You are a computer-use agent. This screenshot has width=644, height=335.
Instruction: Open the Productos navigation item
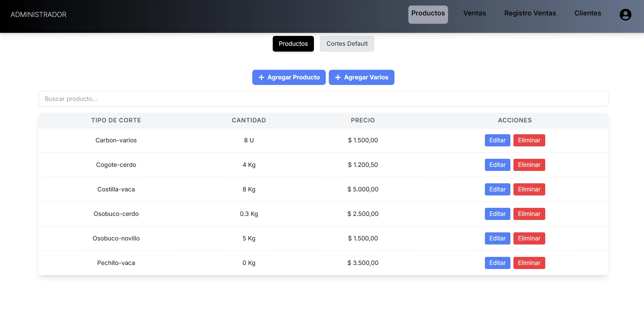pos(428,14)
